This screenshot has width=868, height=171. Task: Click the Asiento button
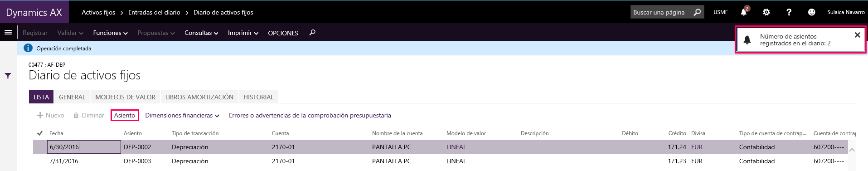pyautogui.click(x=125, y=115)
